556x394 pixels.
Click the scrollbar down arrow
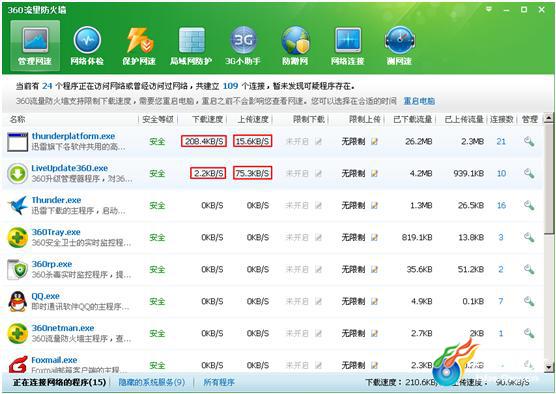pos(549,367)
